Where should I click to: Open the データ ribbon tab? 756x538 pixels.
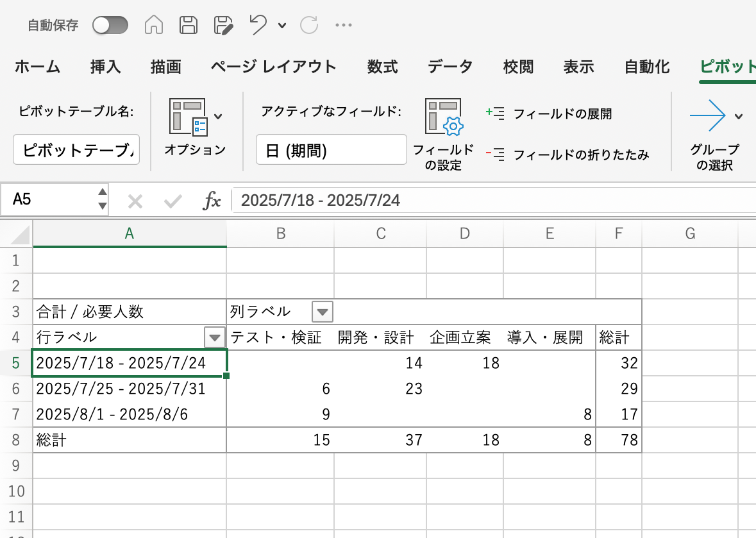click(450, 67)
